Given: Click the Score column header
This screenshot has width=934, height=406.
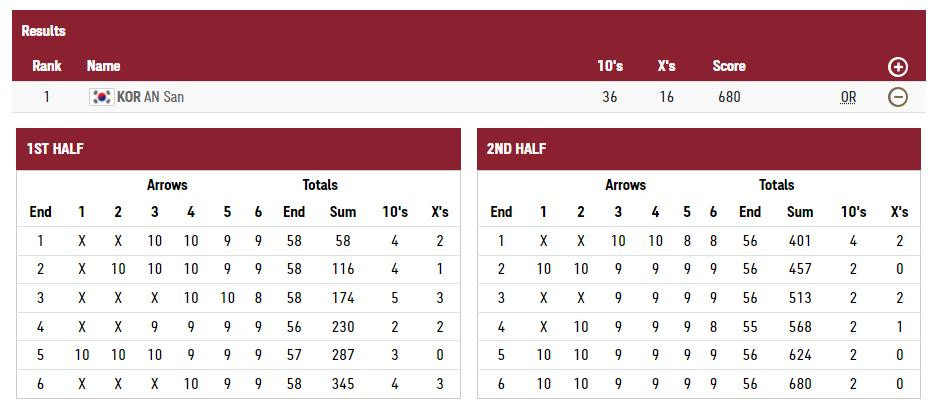Looking at the screenshot, I should [728, 66].
